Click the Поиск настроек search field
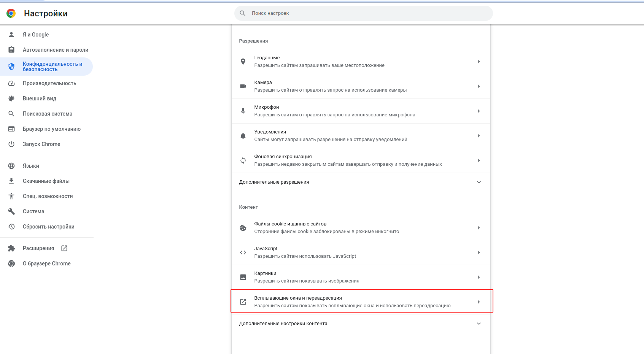Viewport: 644px width, 354px height. (364, 13)
